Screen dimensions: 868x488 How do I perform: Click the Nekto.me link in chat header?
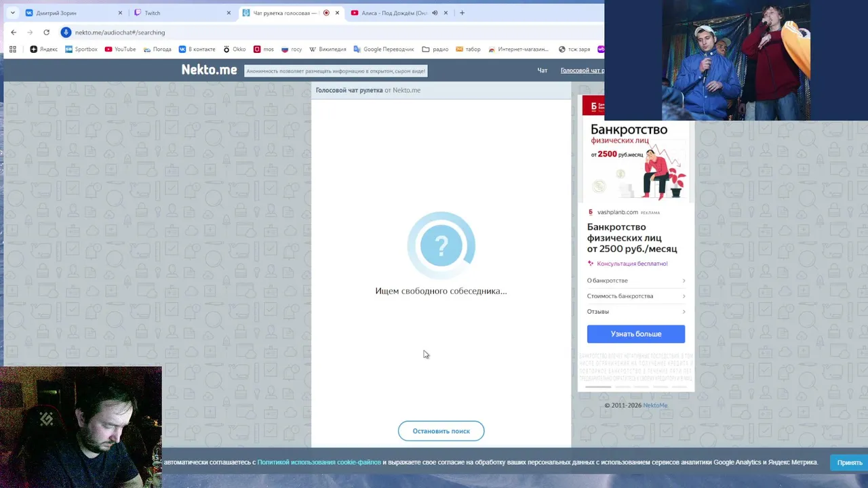point(407,90)
